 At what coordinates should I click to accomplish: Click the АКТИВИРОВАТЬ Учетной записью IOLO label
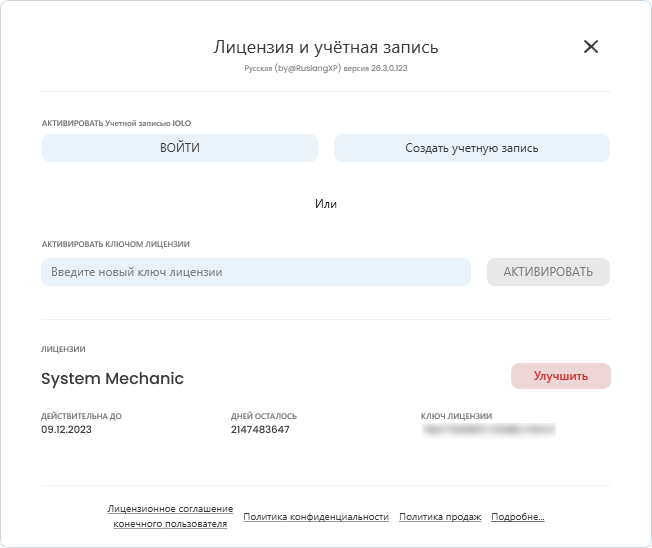coord(116,123)
